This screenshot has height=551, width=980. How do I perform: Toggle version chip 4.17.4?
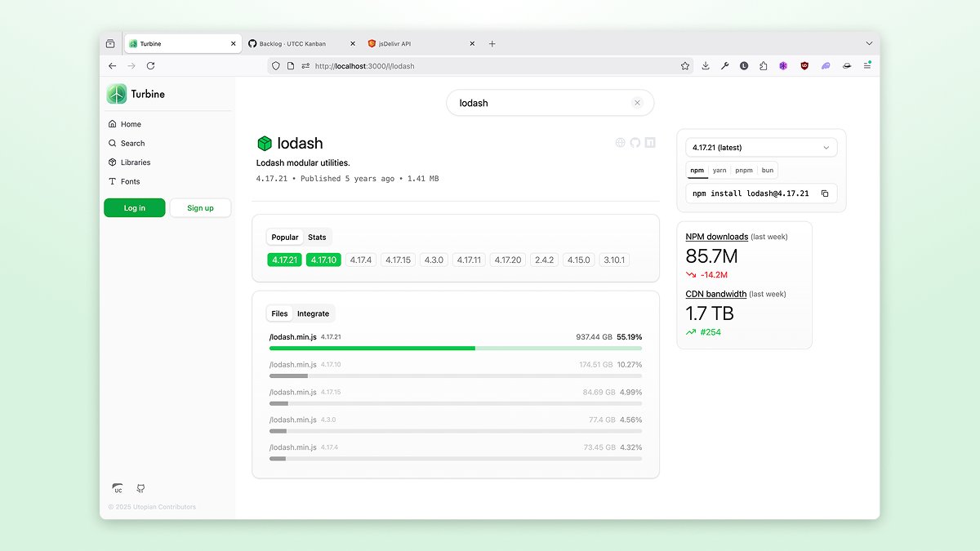pyautogui.click(x=361, y=260)
